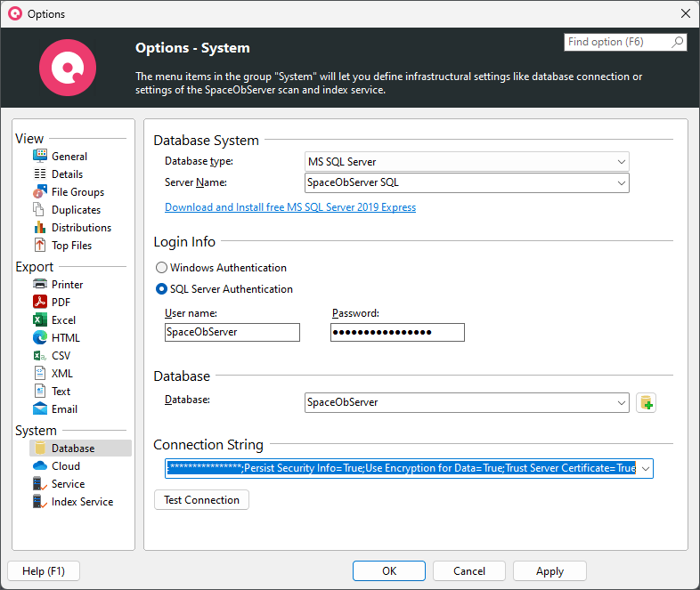This screenshot has width=700, height=590.
Task: Click the PDF export icon
Action: click(39, 303)
